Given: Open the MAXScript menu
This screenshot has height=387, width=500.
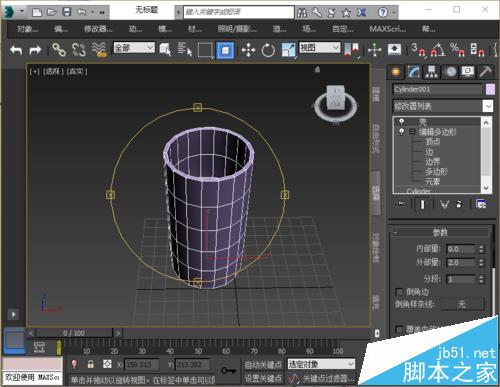Looking at the screenshot, I should [387, 29].
